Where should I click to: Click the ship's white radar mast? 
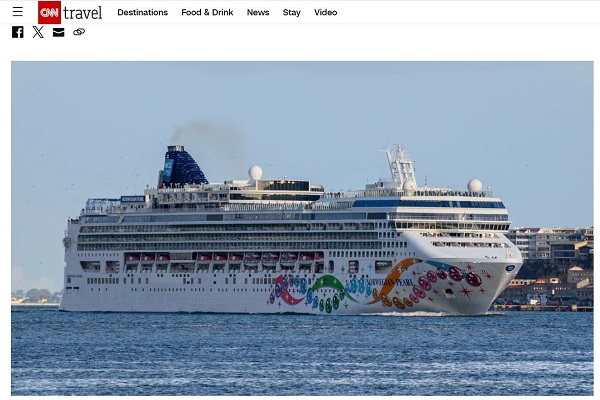tap(400, 163)
